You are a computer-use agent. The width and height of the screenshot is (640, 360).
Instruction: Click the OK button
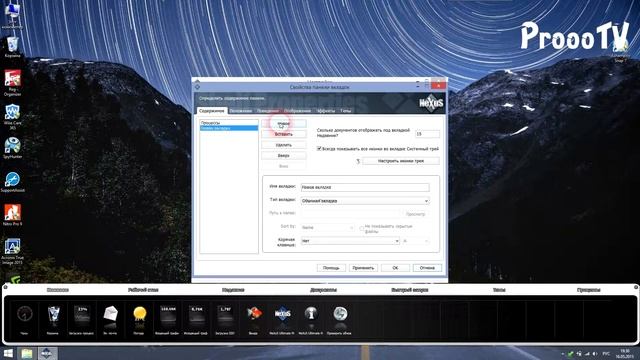point(395,268)
